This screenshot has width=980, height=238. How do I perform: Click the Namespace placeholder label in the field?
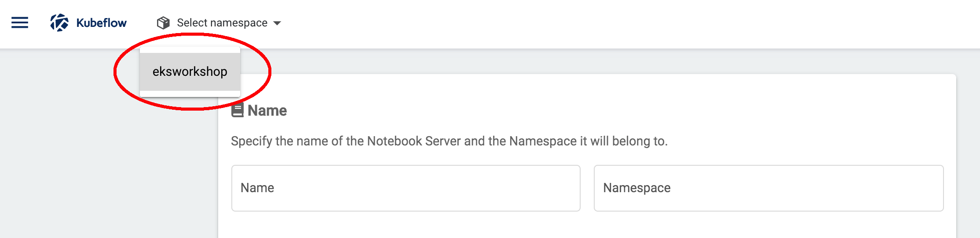(636, 188)
